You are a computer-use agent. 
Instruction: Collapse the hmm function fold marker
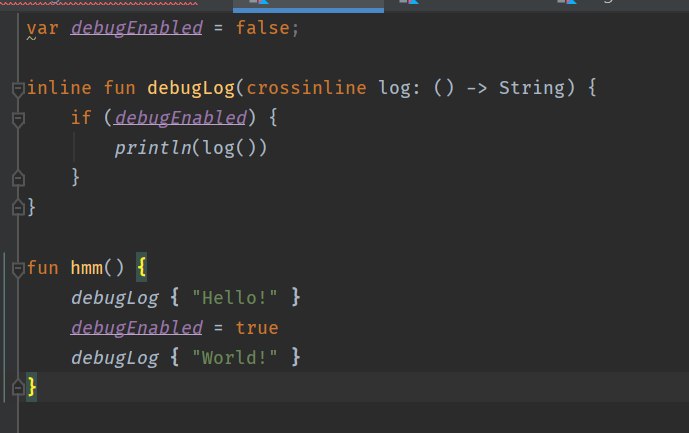pyautogui.click(x=18, y=269)
